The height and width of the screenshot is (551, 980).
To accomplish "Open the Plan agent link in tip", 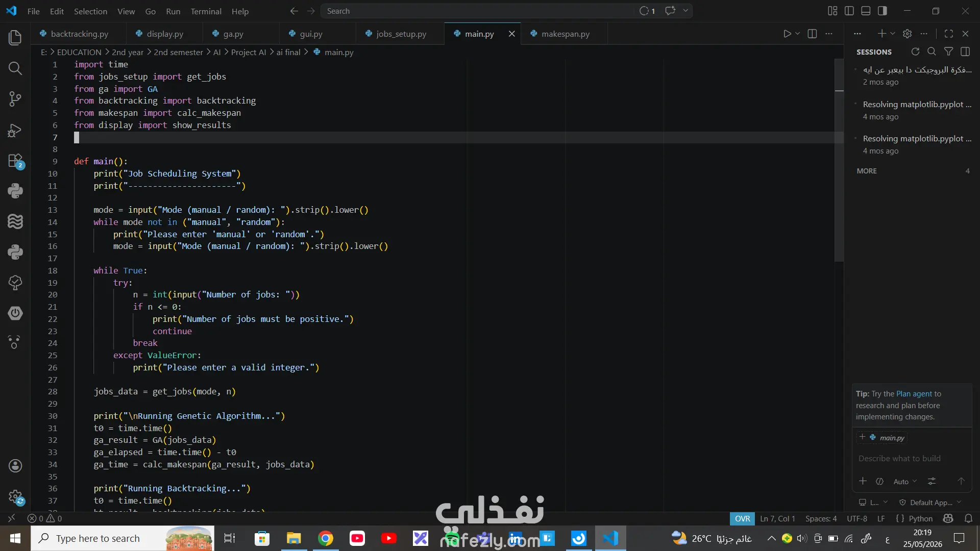I will [x=914, y=394].
